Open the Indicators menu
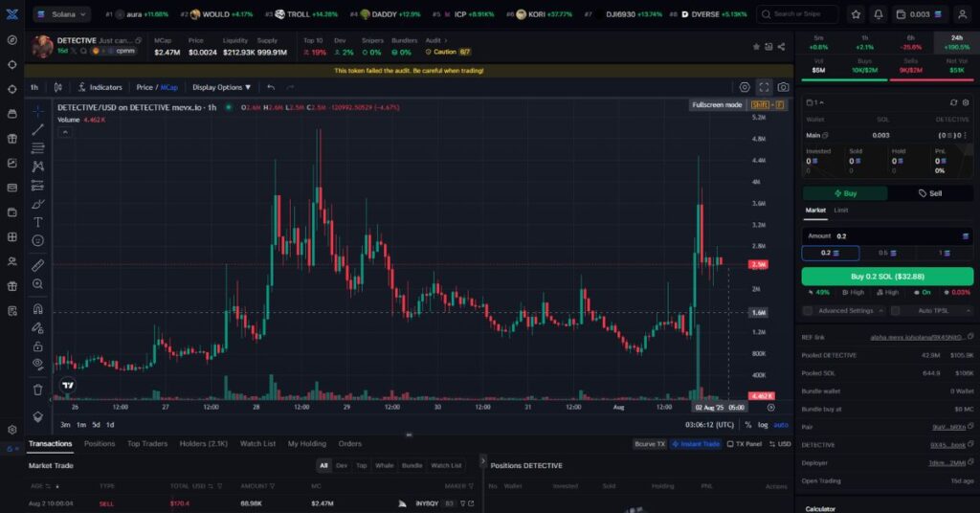The width and height of the screenshot is (980, 513). (x=100, y=87)
